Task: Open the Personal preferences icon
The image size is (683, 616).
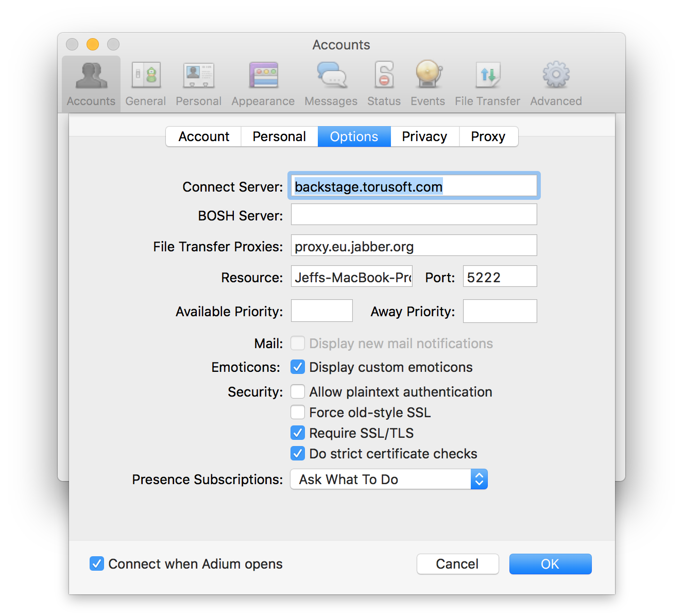Action: pos(198,81)
